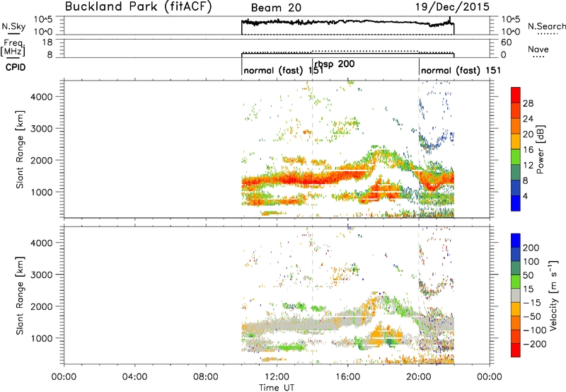
Task: Click the "Power [dB]" colorbar title
Action: tap(541, 149)
